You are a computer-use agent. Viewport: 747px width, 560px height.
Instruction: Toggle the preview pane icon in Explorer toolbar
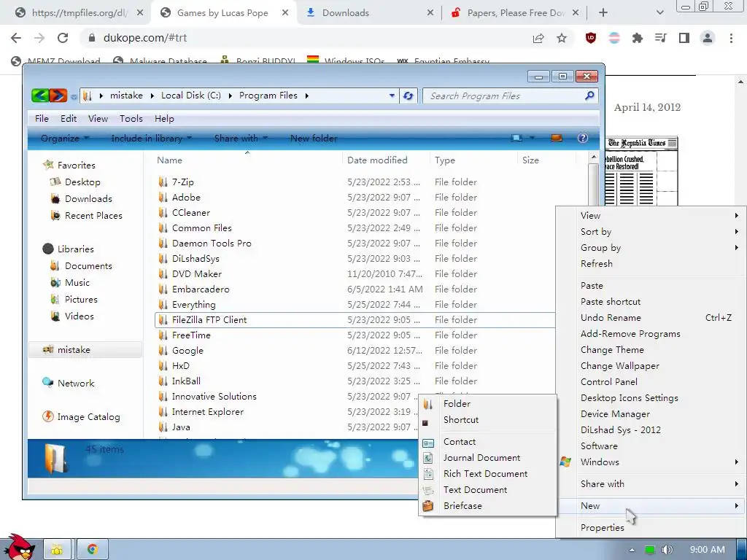pyautogui.click(x=556, y=138)
